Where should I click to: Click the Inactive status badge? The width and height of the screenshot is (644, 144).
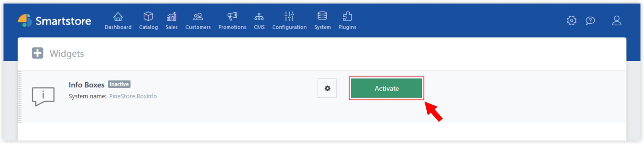coord(119,84)
